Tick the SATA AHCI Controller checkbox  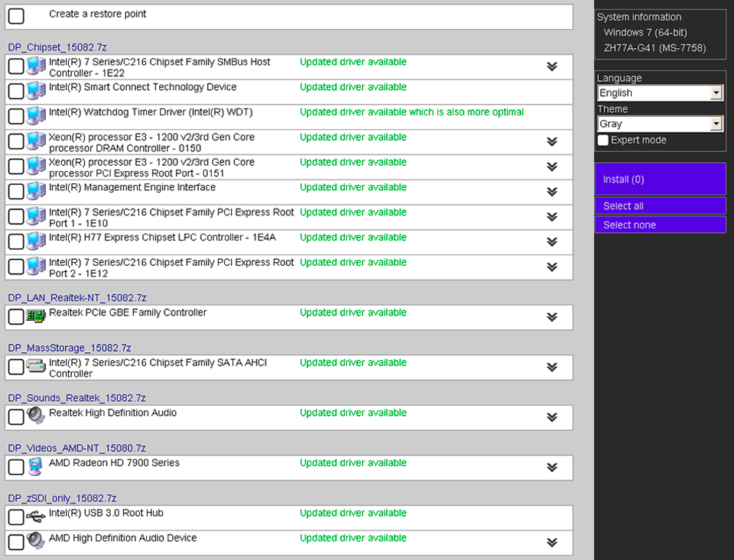pyautogui.click(x=16, y=367)
